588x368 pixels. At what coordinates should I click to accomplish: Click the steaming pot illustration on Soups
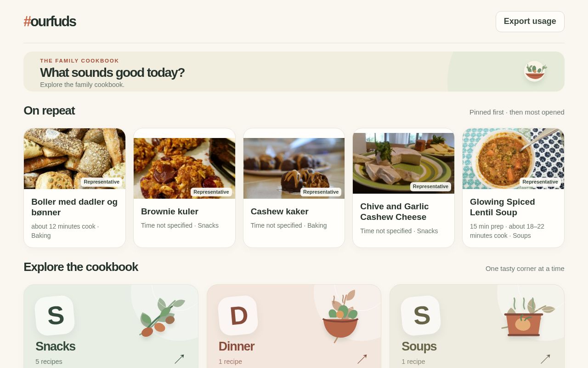(x=527, y=316)
